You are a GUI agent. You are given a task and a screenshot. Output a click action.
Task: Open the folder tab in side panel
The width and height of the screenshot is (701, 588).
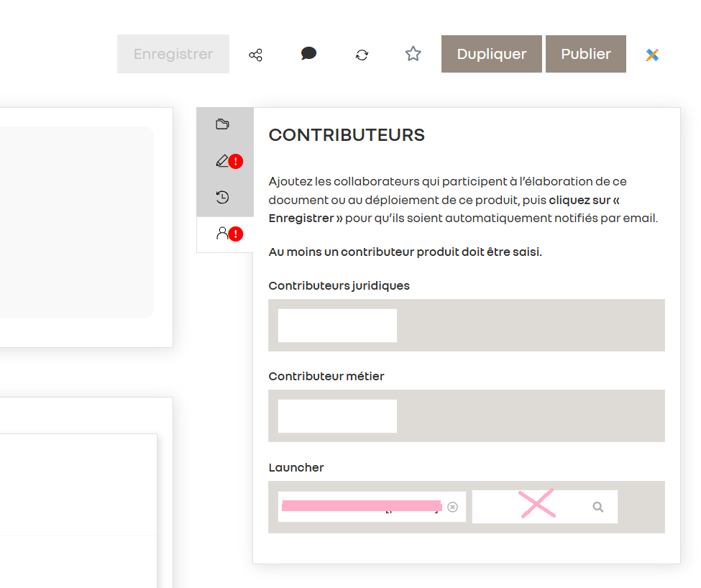[223, 124]
